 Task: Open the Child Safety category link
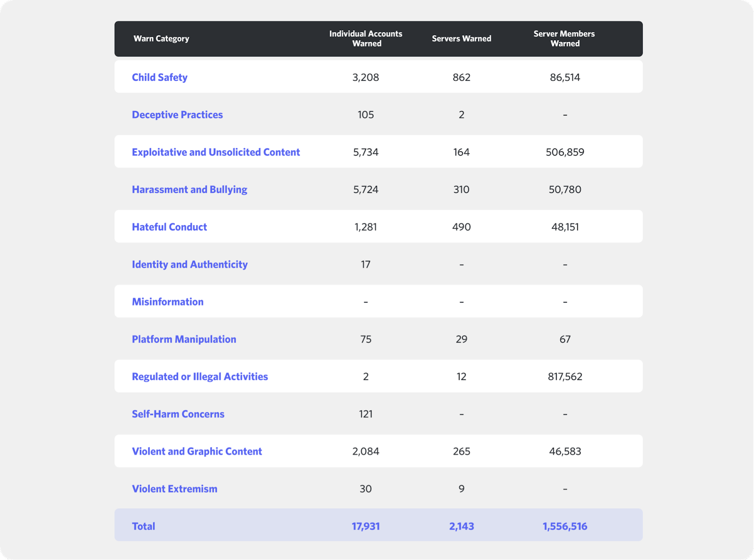160,77
